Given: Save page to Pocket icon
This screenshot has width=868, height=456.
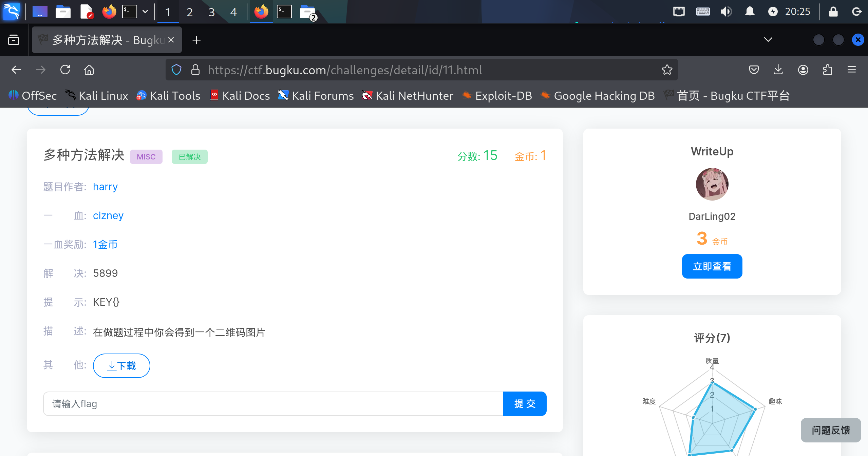Looking at the screenshot, I should click(754, 70).
